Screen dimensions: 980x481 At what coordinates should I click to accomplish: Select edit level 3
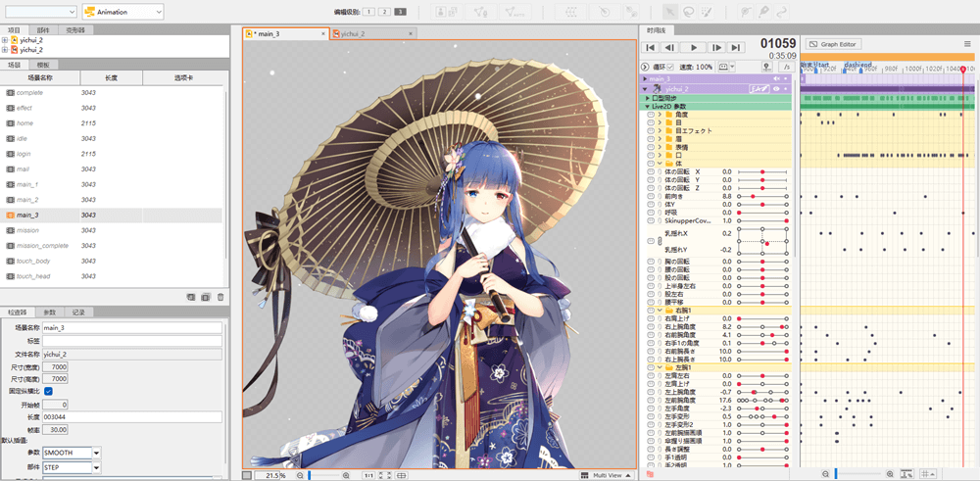401,12
